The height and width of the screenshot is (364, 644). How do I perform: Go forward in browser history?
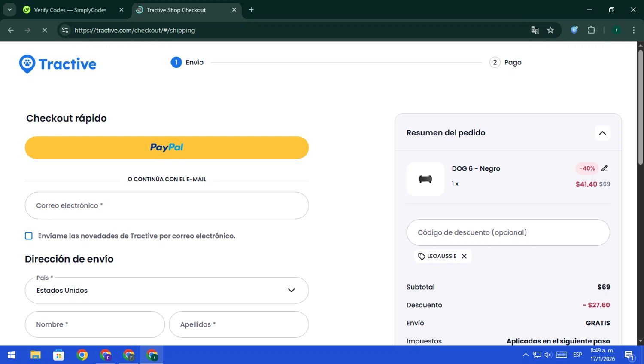pos(27,30)
